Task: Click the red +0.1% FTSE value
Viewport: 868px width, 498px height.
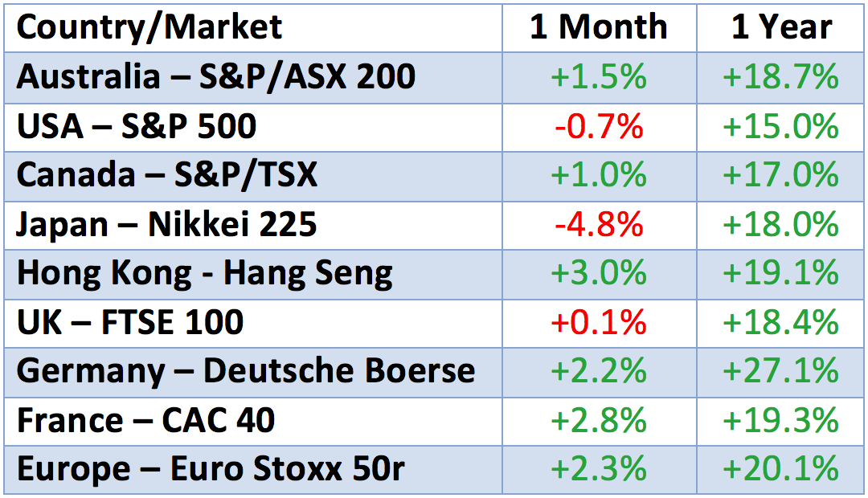Action: pyautogui.click(x=599, y=322)
